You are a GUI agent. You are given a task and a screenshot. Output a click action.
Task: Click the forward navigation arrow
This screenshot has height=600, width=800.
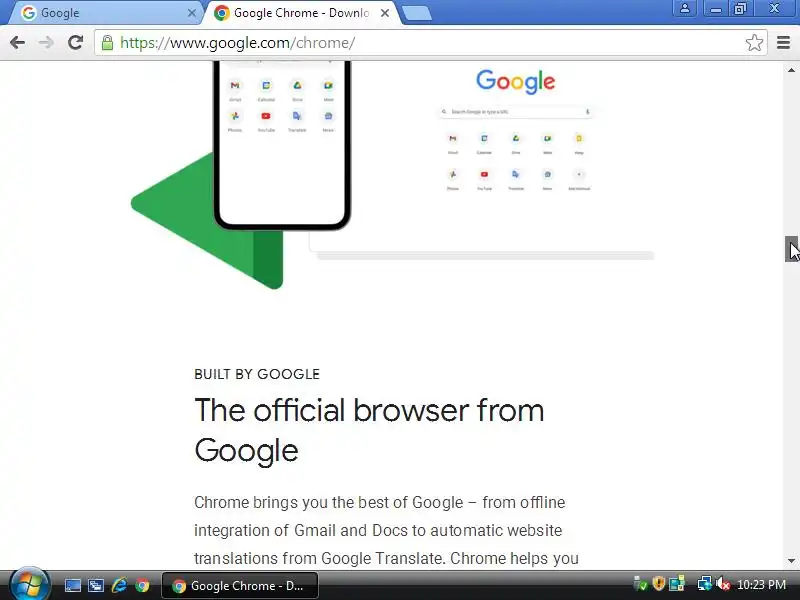46,43
